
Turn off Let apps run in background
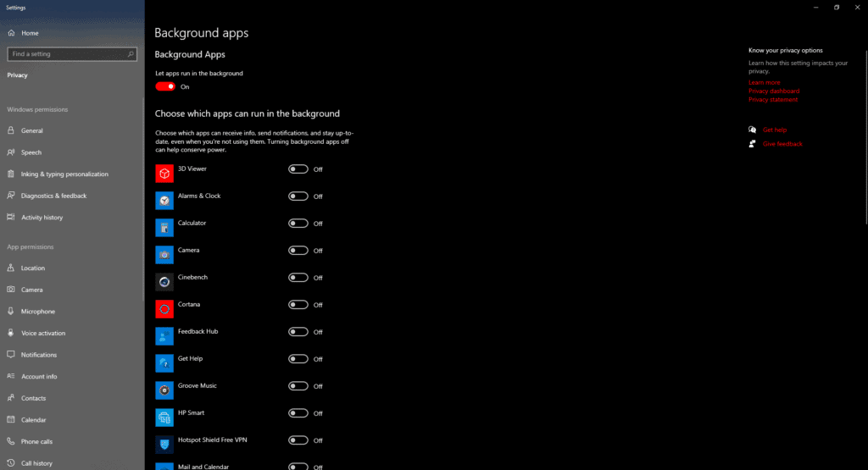click(165, 86)
